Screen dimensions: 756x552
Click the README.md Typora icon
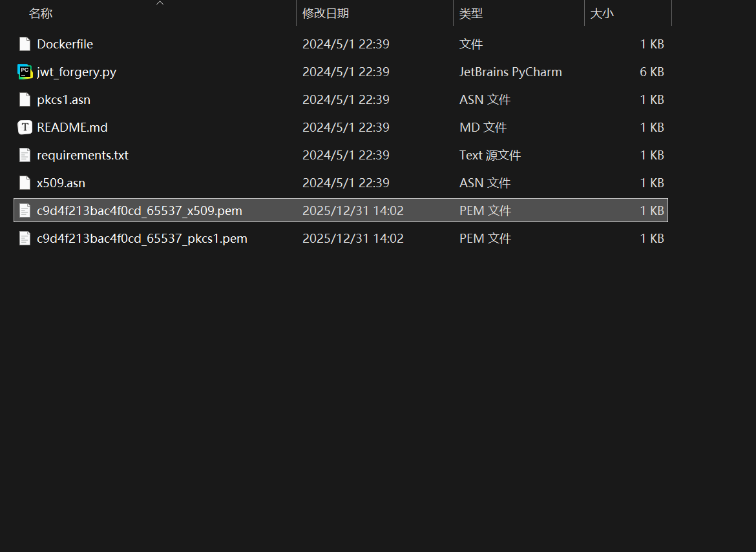click(25, 127)
